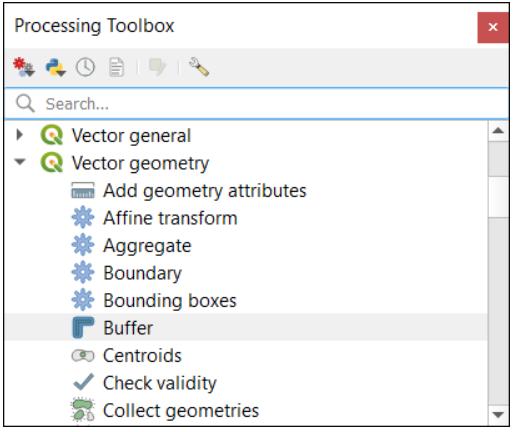This screenshot has width=513, height=432.
Task: Click into the Search field
Action: tap(256, 104)
